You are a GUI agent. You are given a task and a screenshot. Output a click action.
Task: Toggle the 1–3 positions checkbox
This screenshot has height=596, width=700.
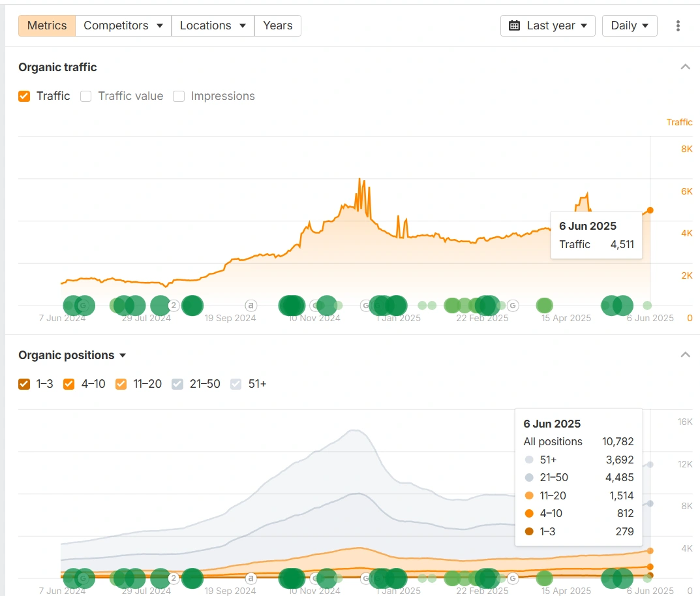[24, 384]
